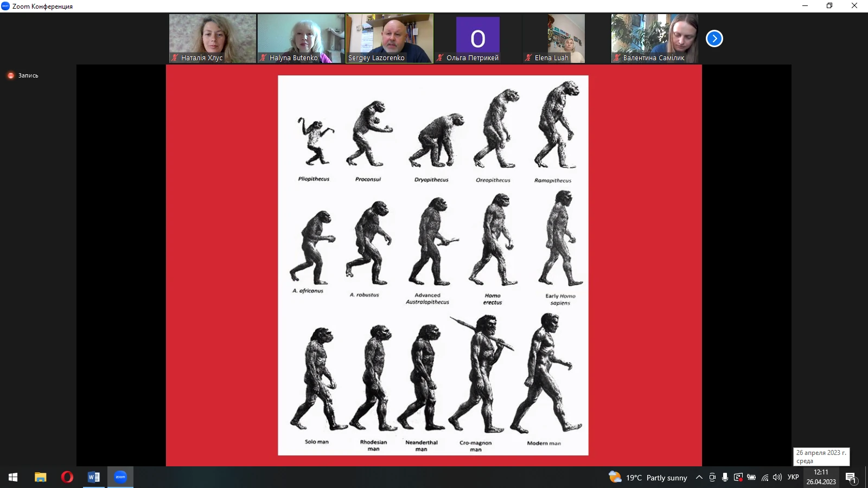Minimize the Zoom conference window
Screen dimensions: 868x488
pyautogui.click(x=805, y=6)
